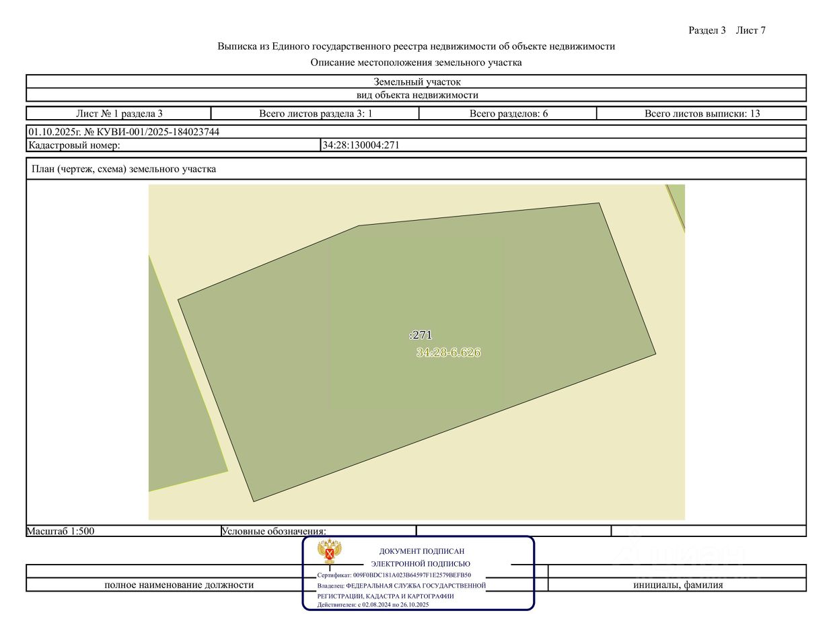Click the 'Всего разделов: 6' cell
833x644 pixels.
point(508,114)
